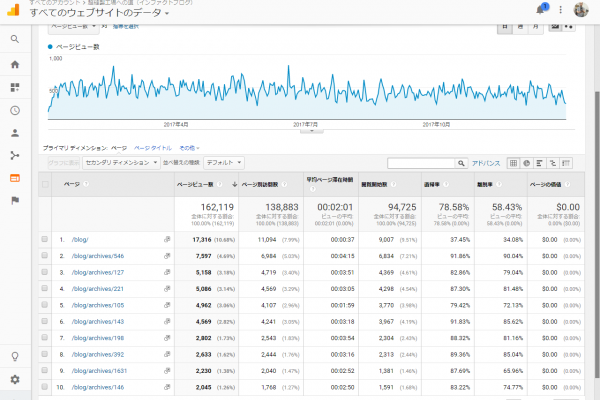Expand the セカンダリ ディメンション dropdown
The image size is (600, 400).
pos(120,162)
